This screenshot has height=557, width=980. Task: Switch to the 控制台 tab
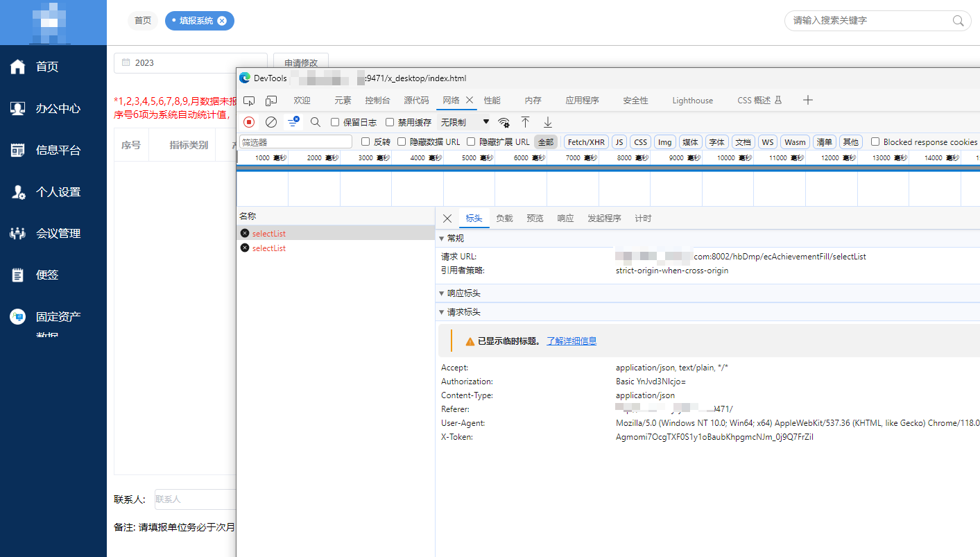377,101
